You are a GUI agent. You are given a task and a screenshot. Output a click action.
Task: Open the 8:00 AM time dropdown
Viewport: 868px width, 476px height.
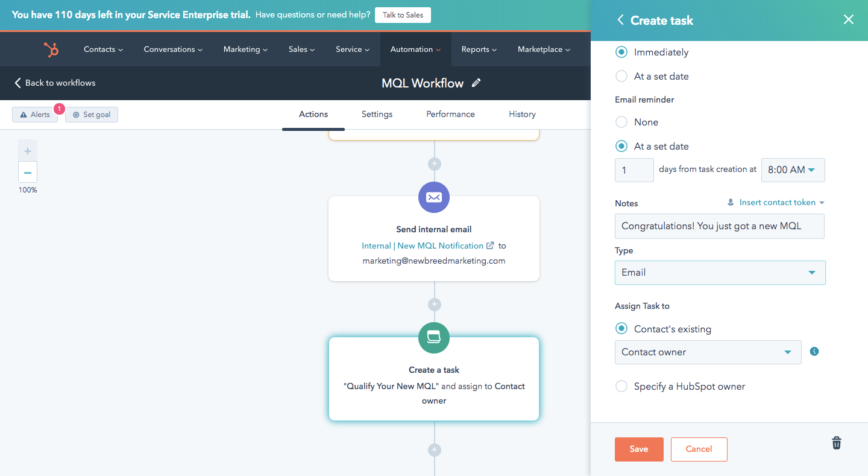pos(793,170)
